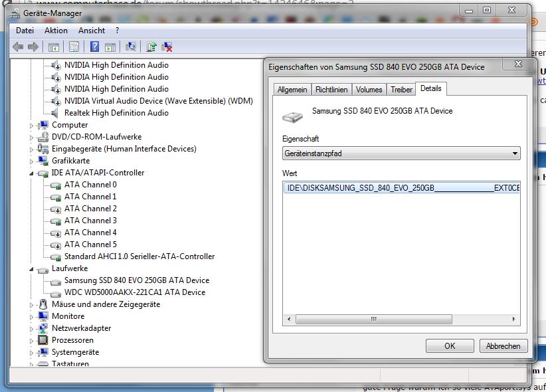Click the mouse icon for Mäuse und andere Zeigegeräte
546x392 pixels.
click(43, 304)
